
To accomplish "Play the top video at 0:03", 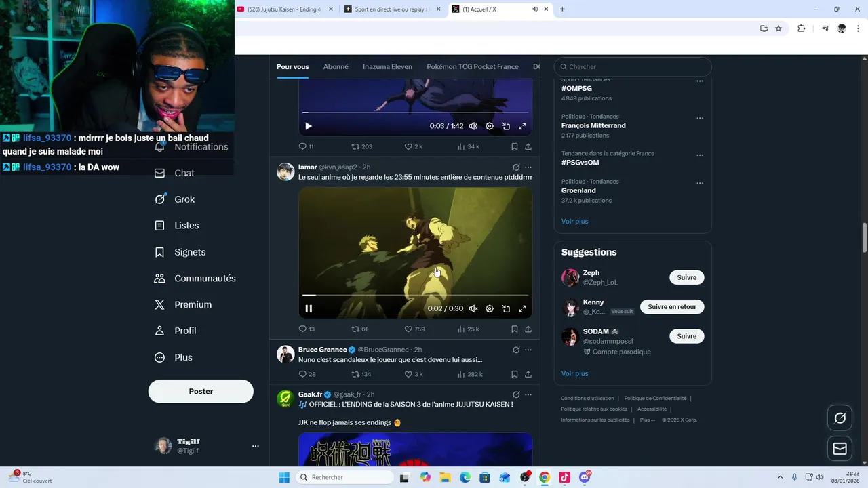I will point(309,126).
